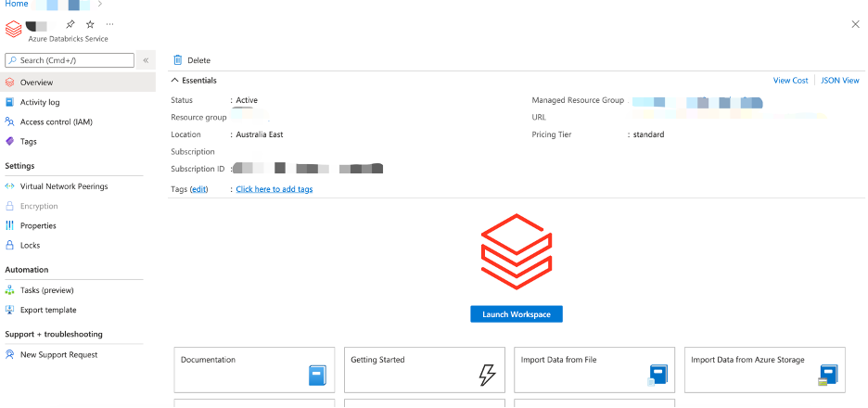Screen dimensions: 868x408
Task: Collapse the Essentials section chevron
Action: [174, 81]
